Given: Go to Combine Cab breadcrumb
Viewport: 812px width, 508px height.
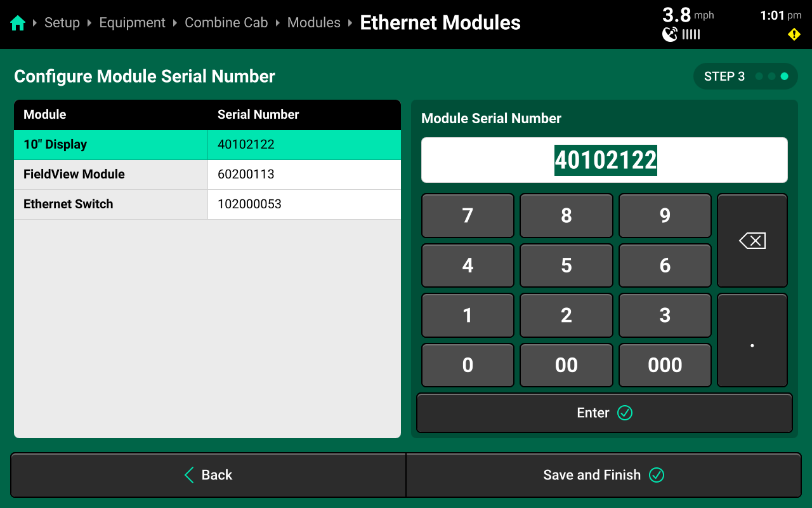Looking at the screenshot, I should pos(226,23).
